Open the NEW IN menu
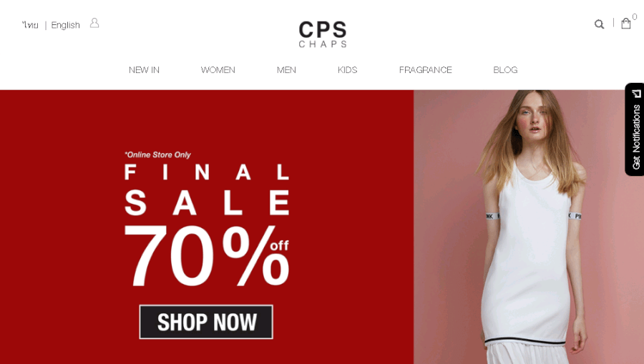 pos(144,70)
